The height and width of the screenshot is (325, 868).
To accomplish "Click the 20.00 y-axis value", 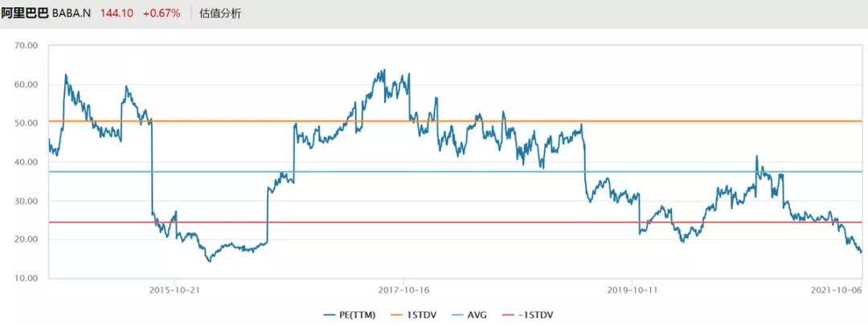I will [27, 240].
